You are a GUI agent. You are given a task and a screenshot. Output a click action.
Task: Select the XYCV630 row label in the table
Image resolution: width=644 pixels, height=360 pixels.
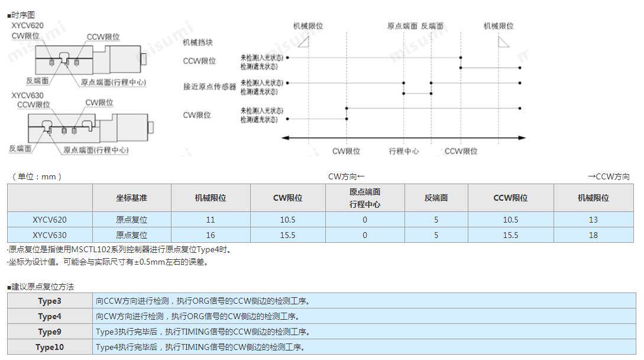point(50,235)
